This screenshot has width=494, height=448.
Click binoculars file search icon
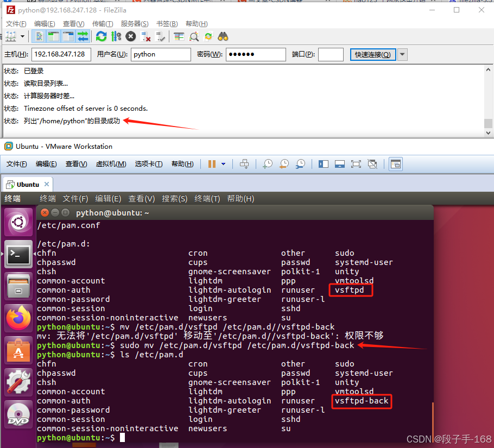click(223, 36)
